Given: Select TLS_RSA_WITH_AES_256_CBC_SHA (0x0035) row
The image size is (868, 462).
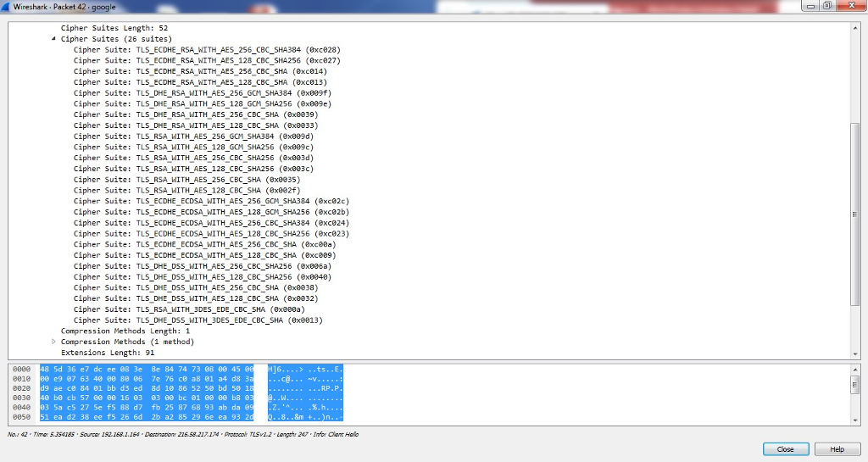Looking at the screenshot, I should click(187, 179).
